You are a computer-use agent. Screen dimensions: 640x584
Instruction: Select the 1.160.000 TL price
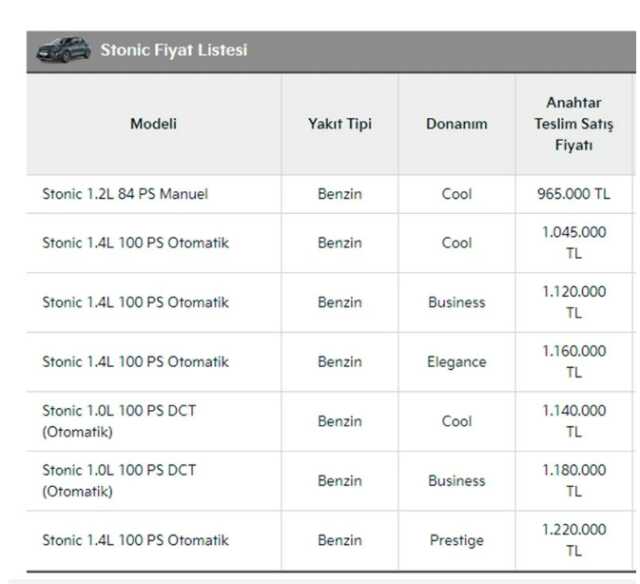[x=574, y=361]
